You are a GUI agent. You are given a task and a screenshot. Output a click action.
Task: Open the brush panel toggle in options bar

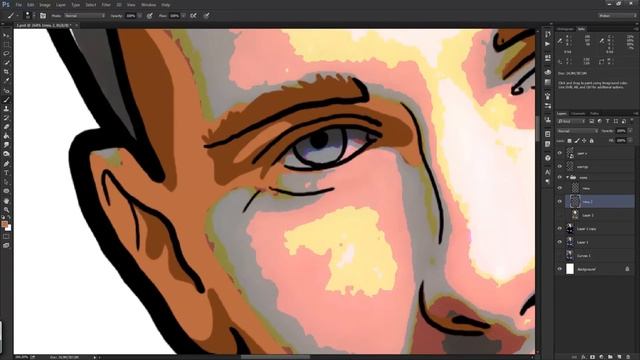[x=43, y=16]
